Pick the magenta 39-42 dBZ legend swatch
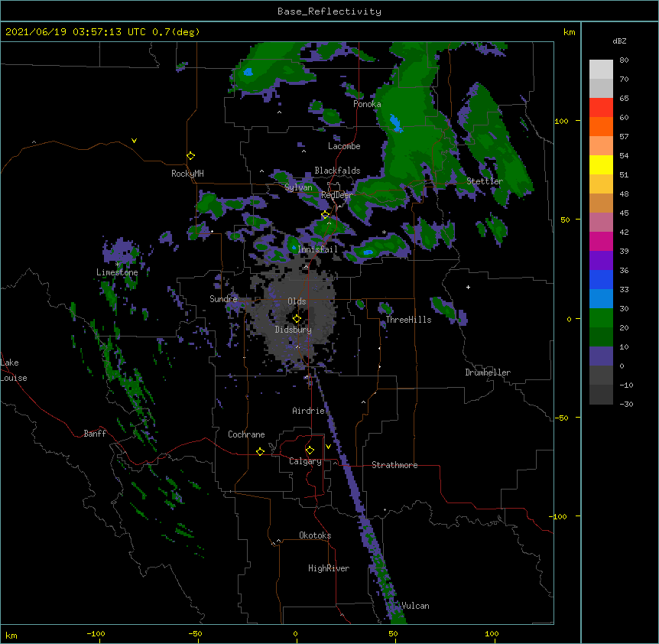The height and width of the screenshot is (644, 659). [x=601, y=241]
